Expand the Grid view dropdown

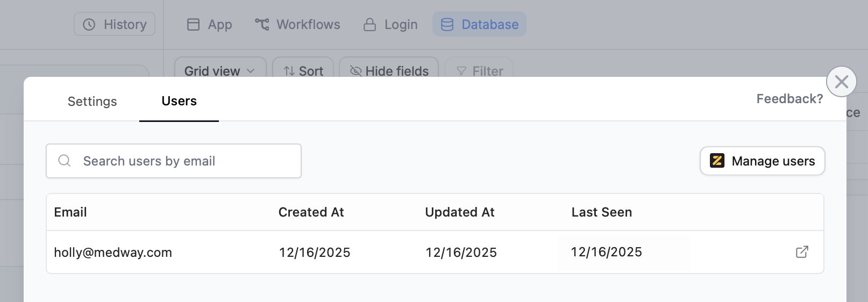click(220, 69)
